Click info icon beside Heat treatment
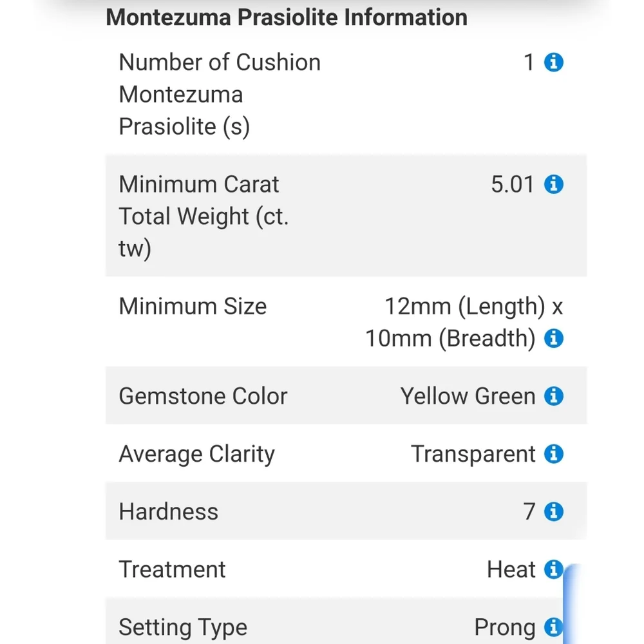Image resolution: width=644 pixels, height=644 pixels. pyautogui.click(x=553, y=569)
